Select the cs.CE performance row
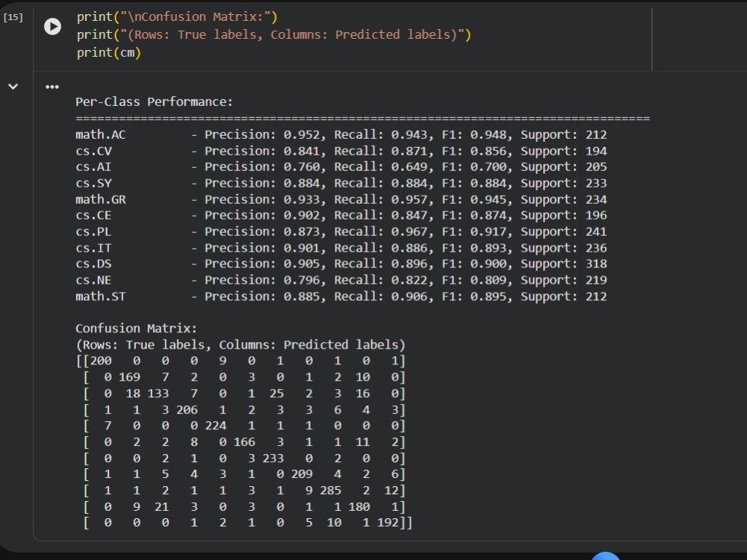The width and height of the screenshot is (747, 560). tap(341, 215)
